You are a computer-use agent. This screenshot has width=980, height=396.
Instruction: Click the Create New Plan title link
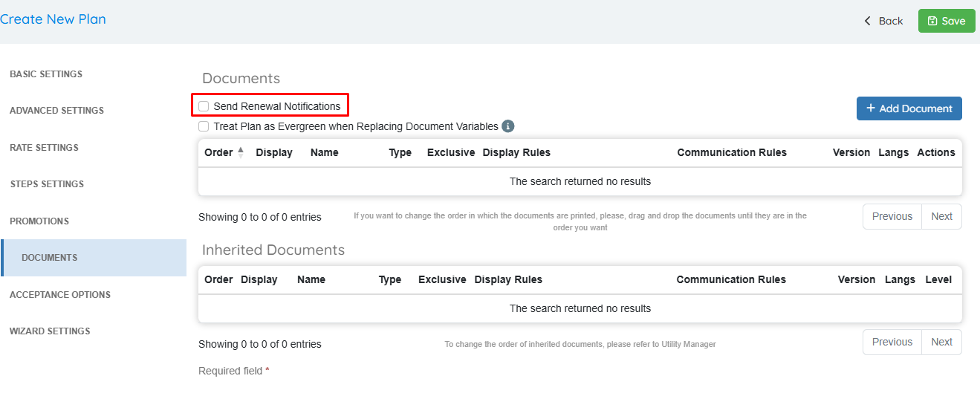53,19
